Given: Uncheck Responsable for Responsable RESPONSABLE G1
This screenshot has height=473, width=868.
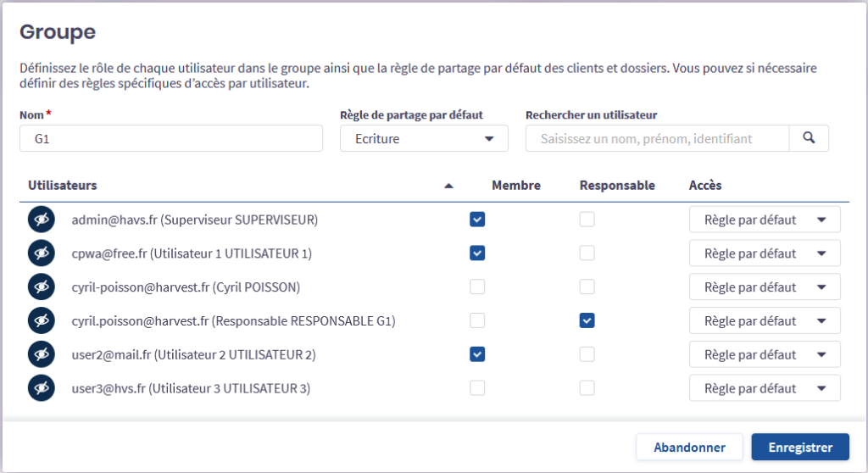Looking at the screenshot, I should [x=587, y=320].
